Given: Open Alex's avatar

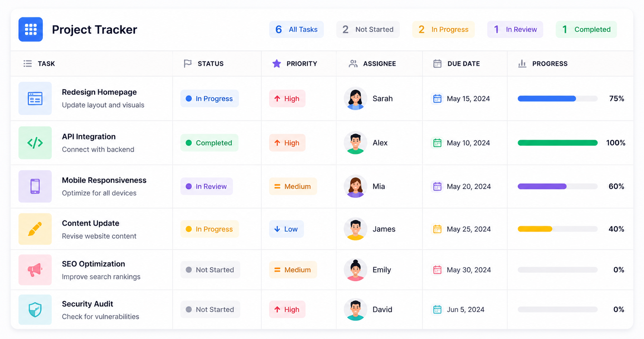Looking at the screenshot, I should coord(355,143).
